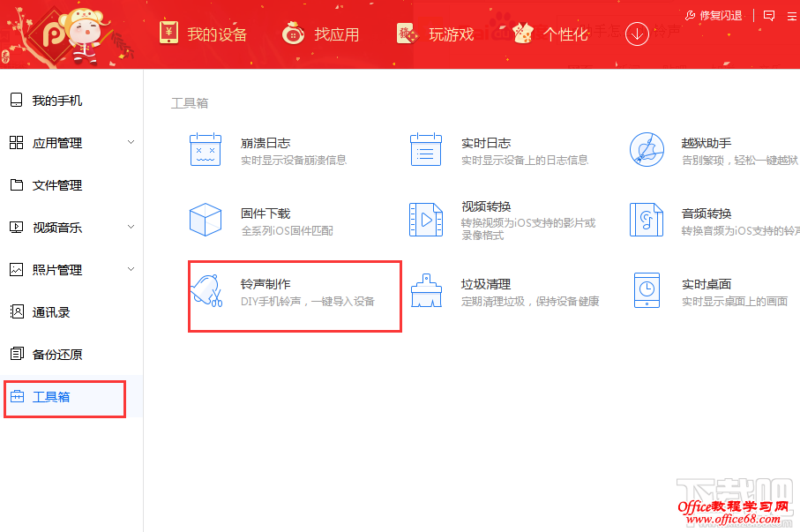Open the 视频转换 video convert icon
800x532 pixels.
[x=426, y=220]
